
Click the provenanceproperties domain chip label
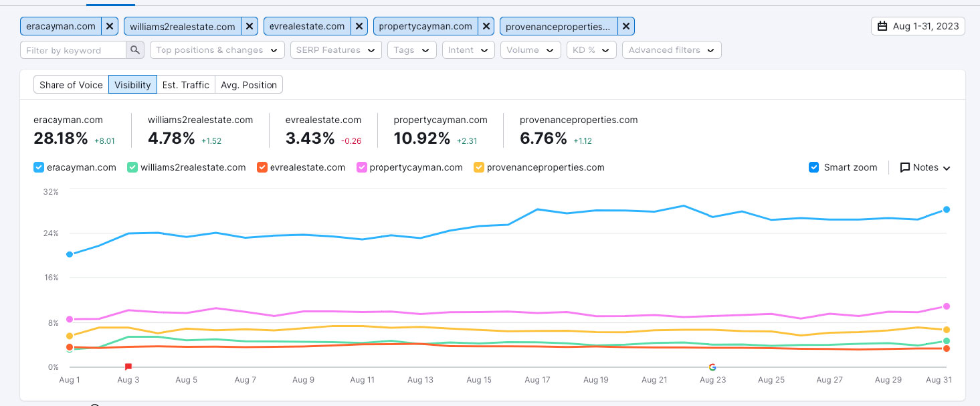[559, 26]
